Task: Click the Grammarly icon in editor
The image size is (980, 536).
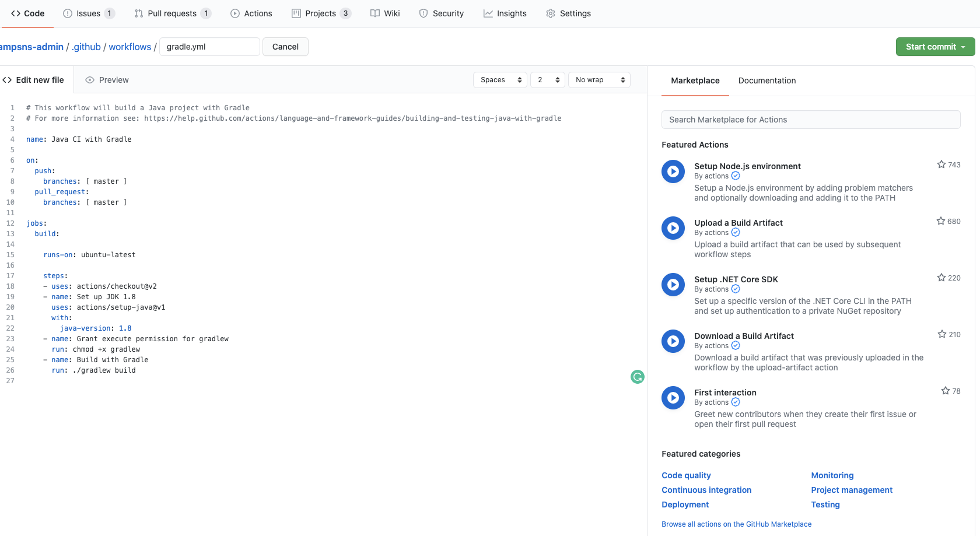Action: [638, 377]
